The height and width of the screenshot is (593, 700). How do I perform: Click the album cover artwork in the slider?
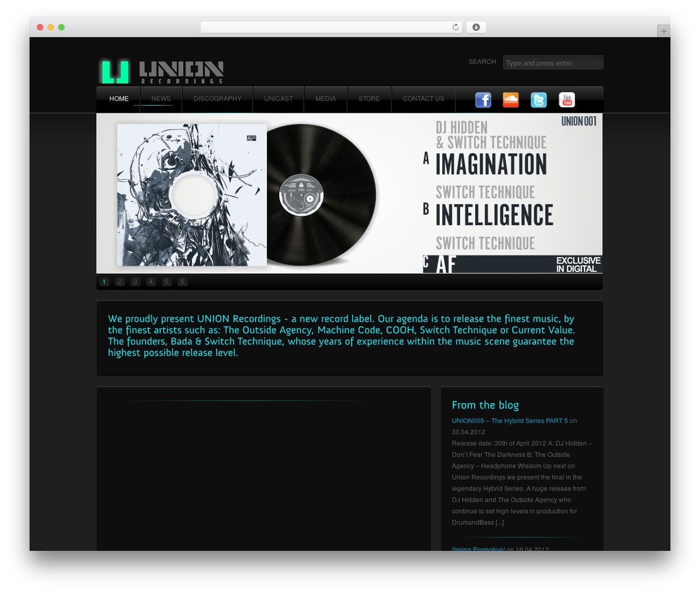192,195
